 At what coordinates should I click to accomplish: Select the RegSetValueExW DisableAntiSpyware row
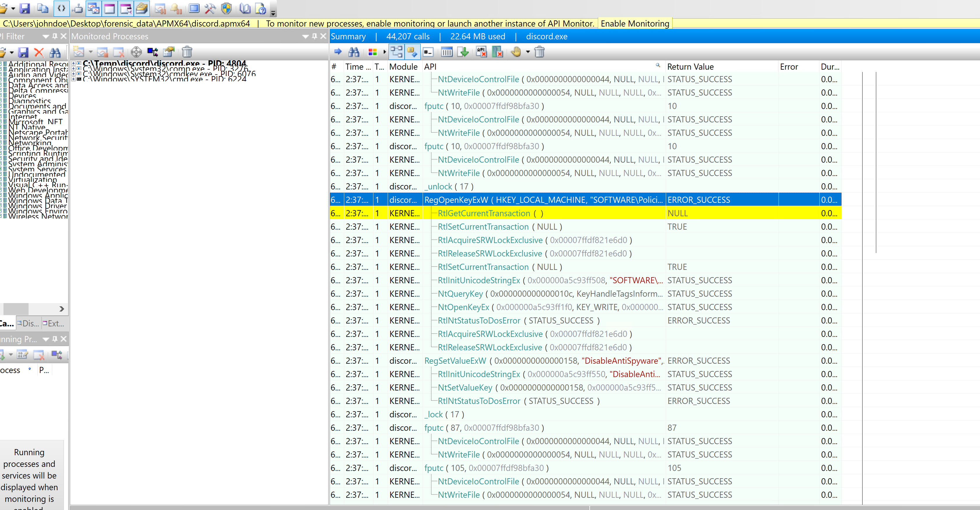(x=585, y=360)
